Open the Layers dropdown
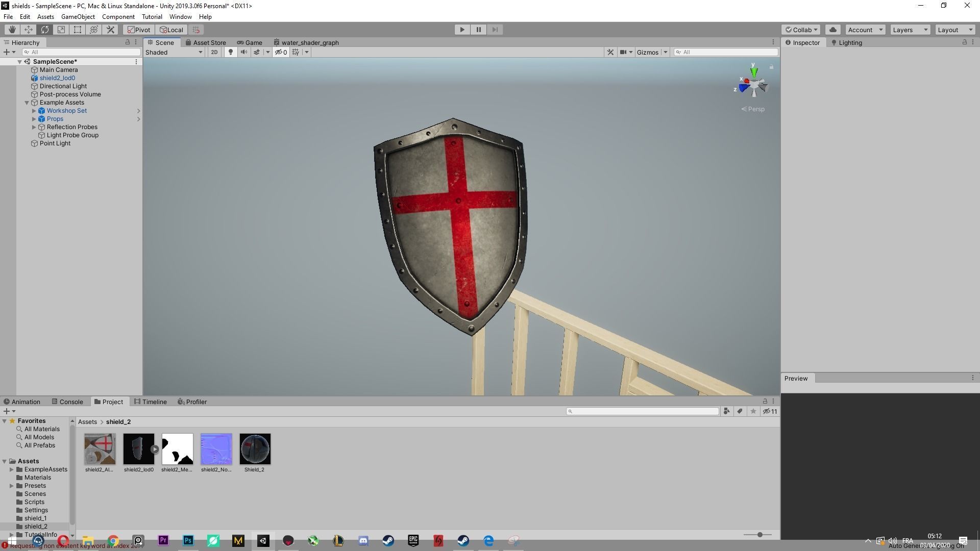The width and height of the screenshot is (980, 551). click(910, 30)
